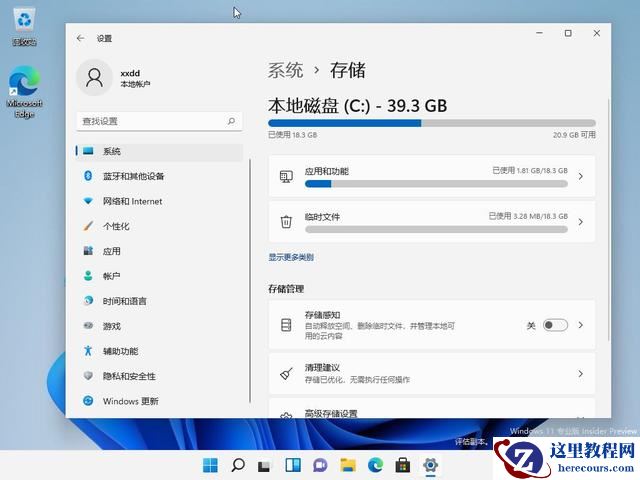Open Task View on the taskbar
Screen dimensions: 640x480
[264, 465]
